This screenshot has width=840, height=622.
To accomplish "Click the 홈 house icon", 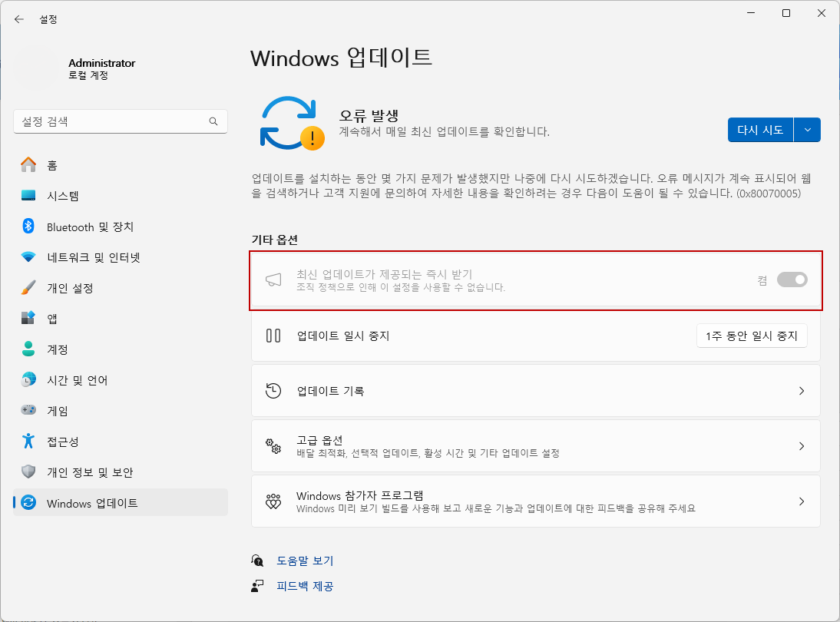I will click(28, 164).
